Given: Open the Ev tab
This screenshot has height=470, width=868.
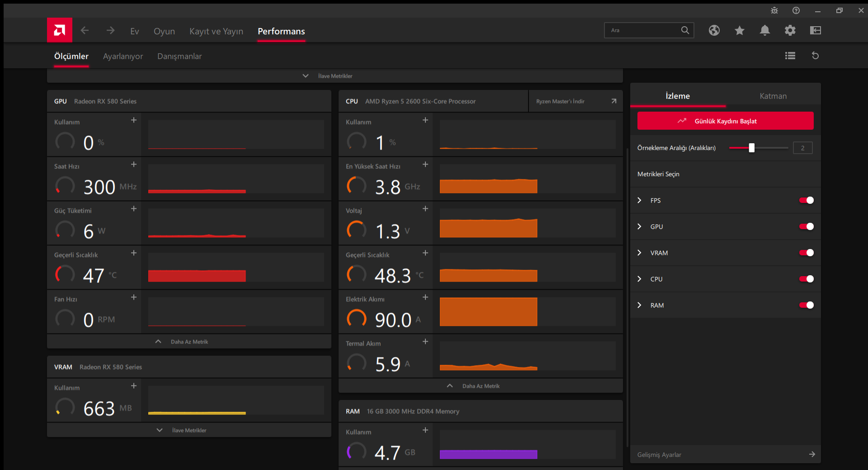Looking at the screenshot, I should [135, 31].
